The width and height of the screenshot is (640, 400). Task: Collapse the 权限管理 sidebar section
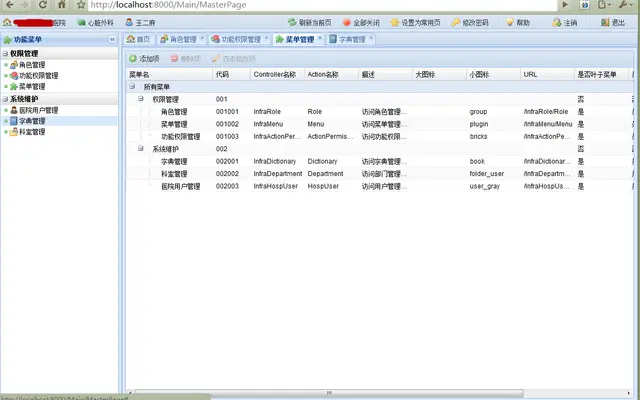(5, 53)
